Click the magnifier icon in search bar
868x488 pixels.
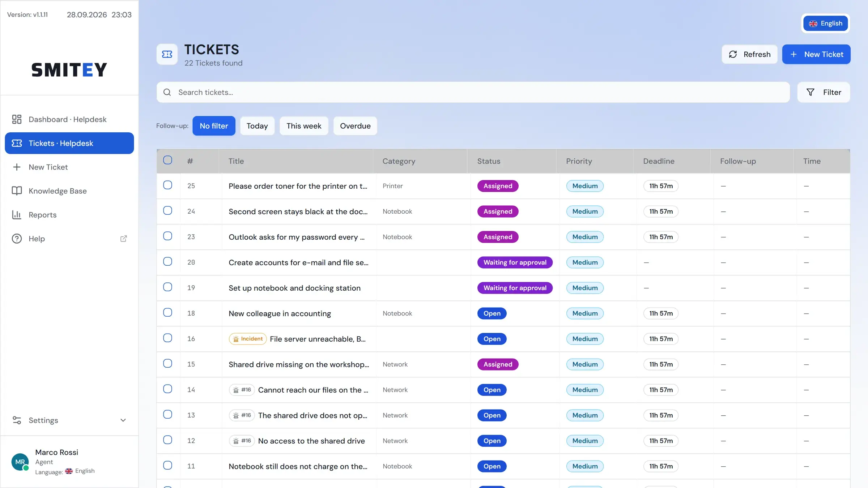(167, 92)
